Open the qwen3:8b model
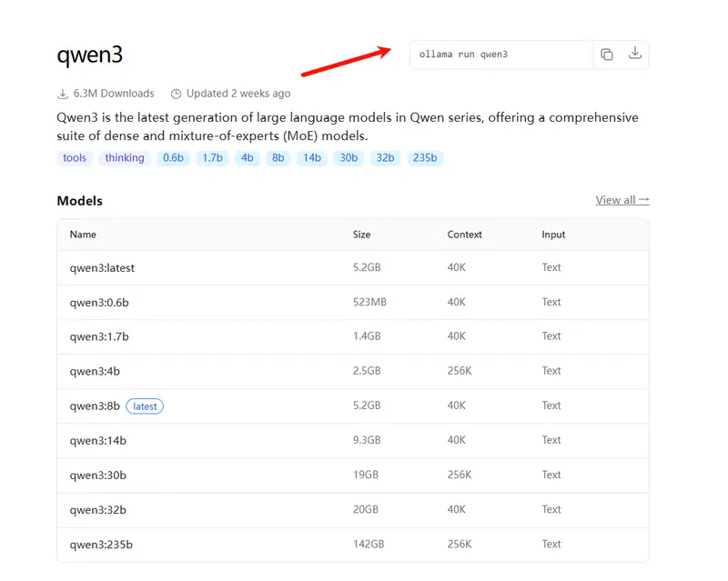 (95, 406)
